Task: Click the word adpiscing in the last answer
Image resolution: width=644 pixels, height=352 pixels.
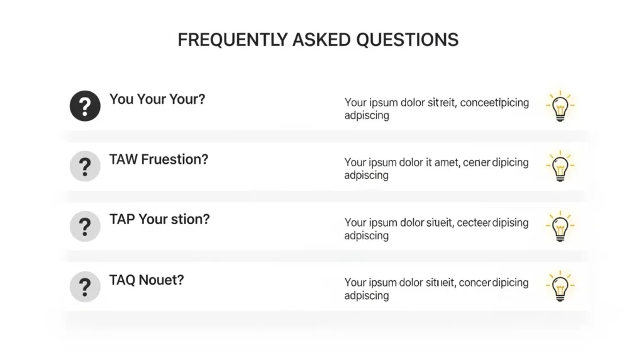Action: pyautogui.click(x=367, y=296)
